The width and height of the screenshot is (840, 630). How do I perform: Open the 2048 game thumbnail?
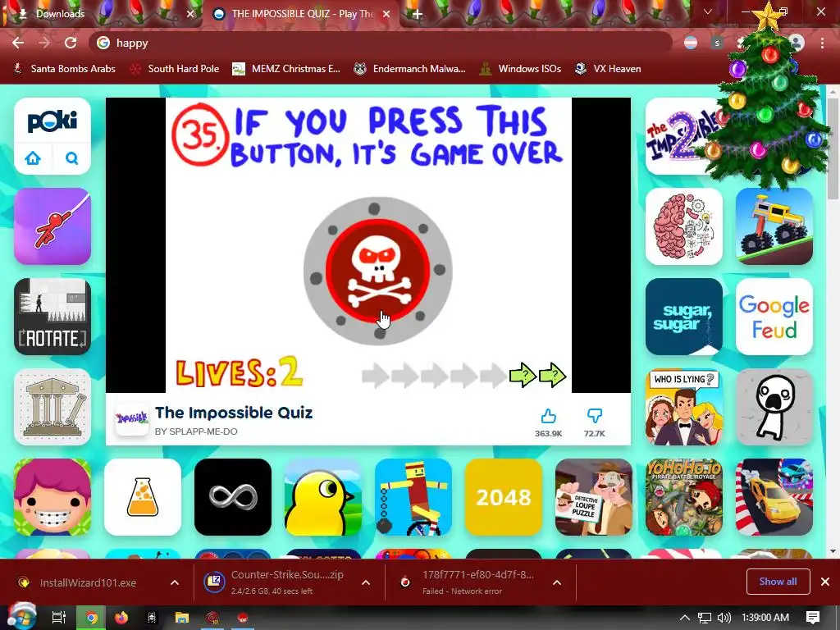tap(504, 497)
